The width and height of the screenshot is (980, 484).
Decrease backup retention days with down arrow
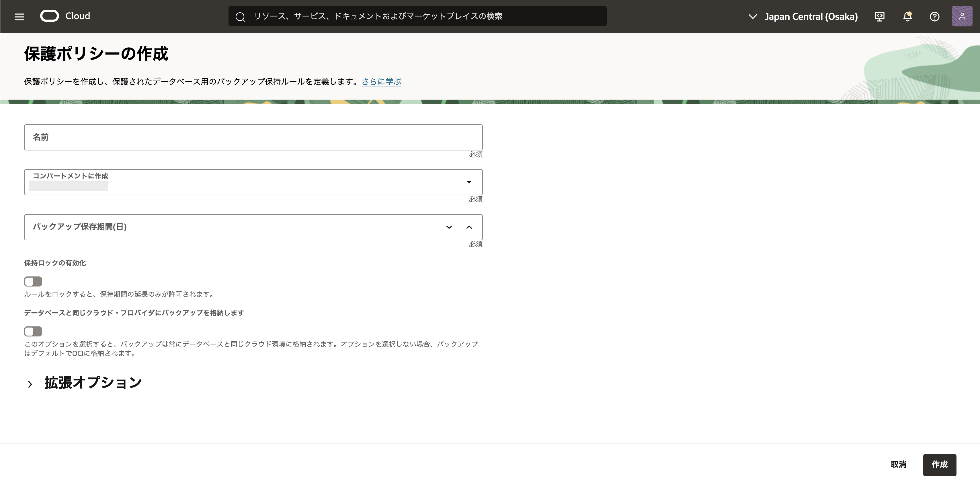449,227
